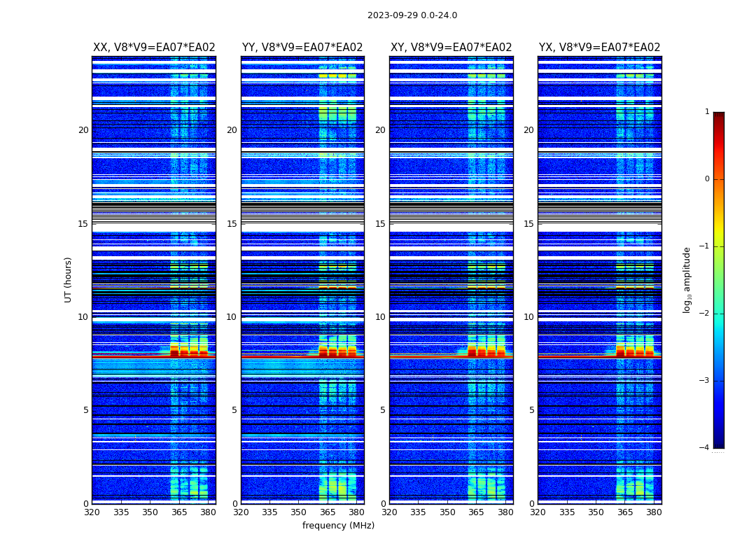
Task: Click the 380 tick label under YX panel
Action: pos(654,512)
